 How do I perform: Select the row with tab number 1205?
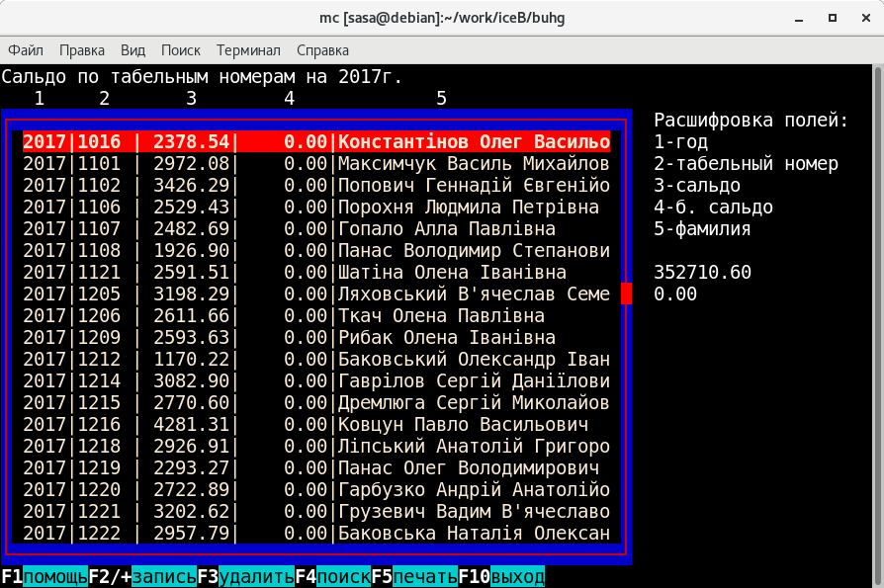pos(316,294)
